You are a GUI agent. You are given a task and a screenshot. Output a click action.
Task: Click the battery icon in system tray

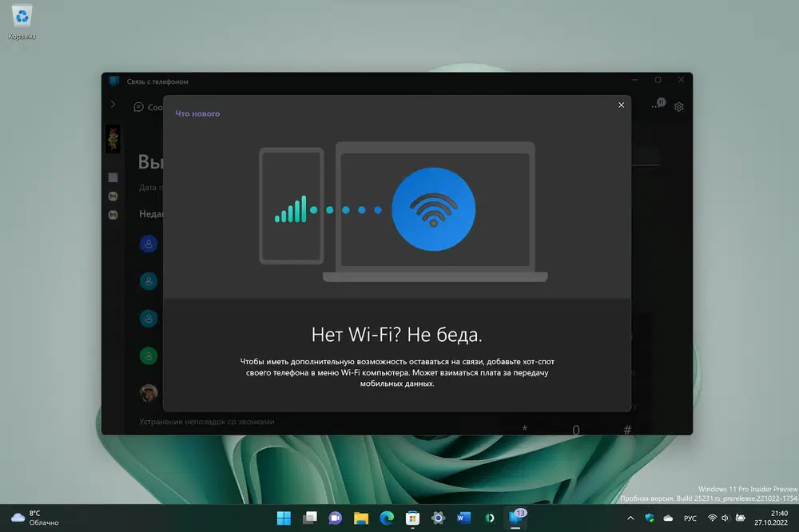point(741,518)
